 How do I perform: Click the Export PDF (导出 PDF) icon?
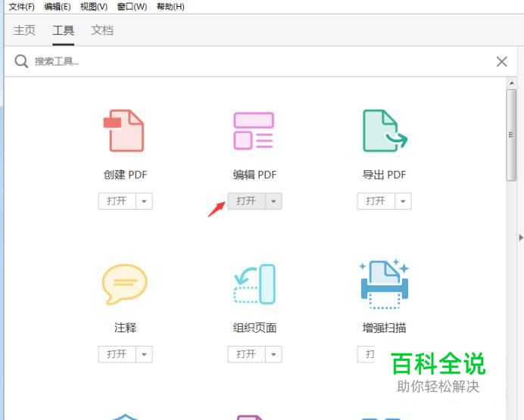tap(385, 130)
